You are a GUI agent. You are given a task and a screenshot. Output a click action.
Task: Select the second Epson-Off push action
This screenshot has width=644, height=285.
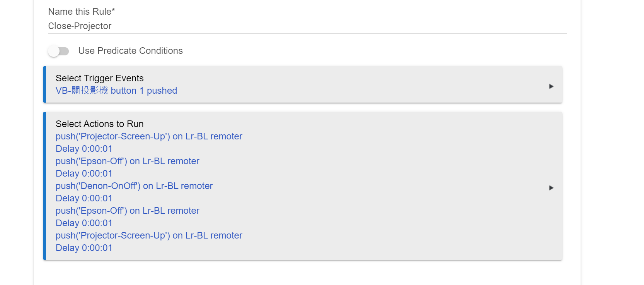click(128, 211)
